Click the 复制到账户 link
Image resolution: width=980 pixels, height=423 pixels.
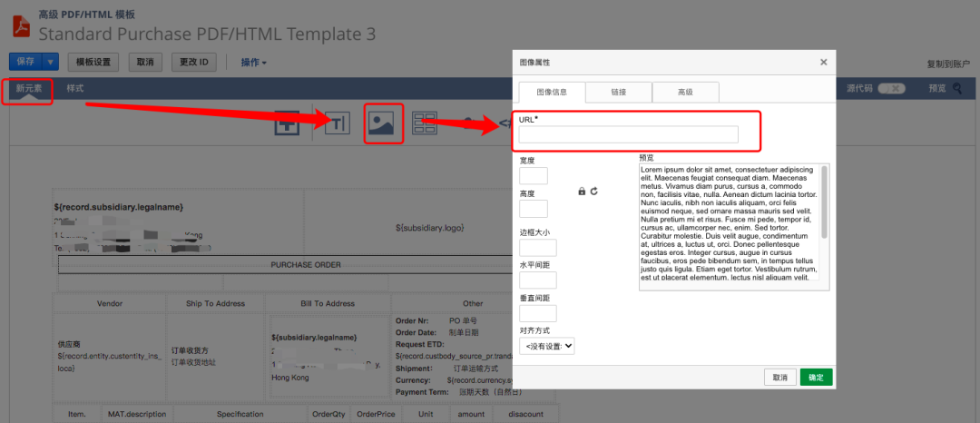point(948,64)
